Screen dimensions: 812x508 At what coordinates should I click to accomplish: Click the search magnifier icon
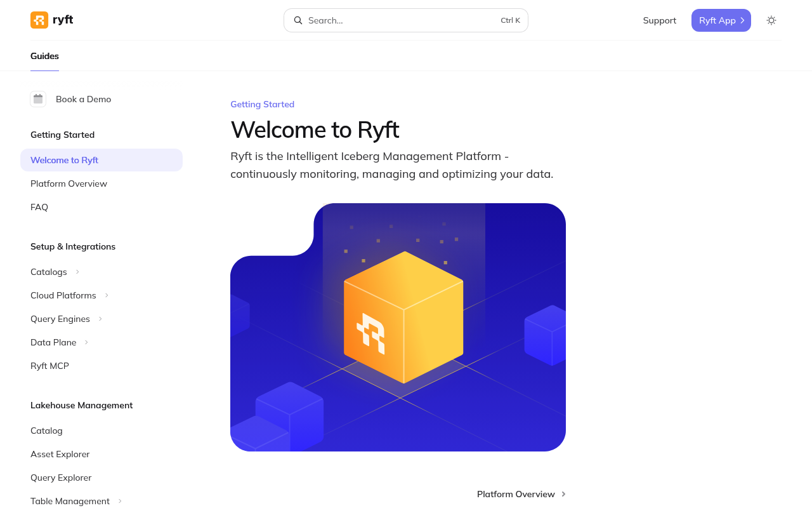pyautogui.click(x=298, y=20)
